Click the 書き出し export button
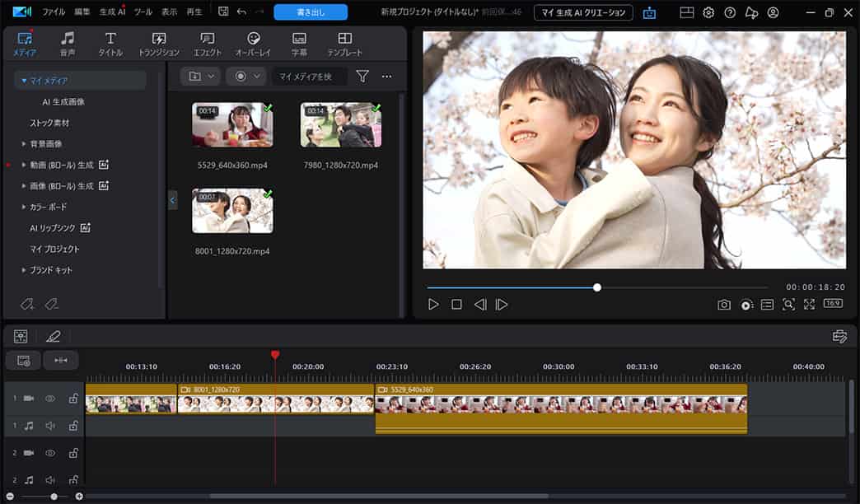 pyautogui.click(x=309, y=12)
